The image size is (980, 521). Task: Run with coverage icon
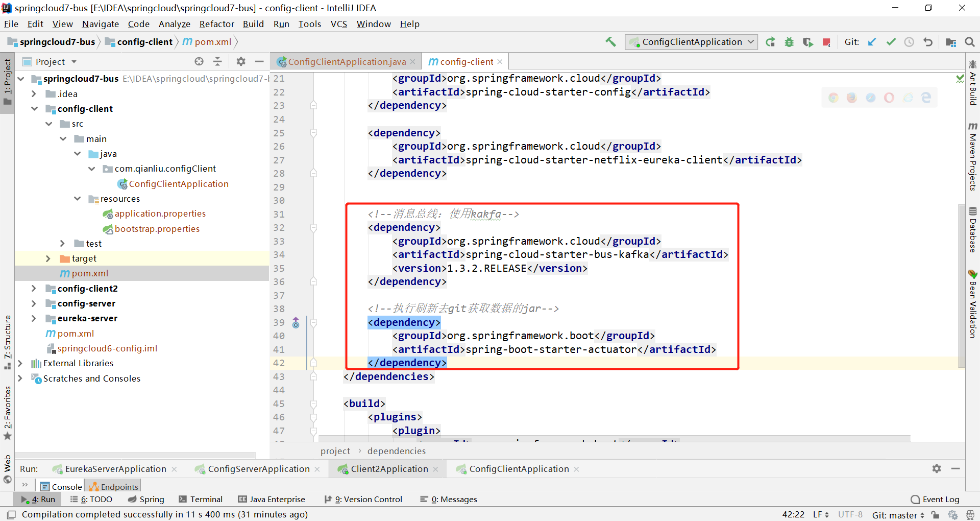(x=807, y=42)
